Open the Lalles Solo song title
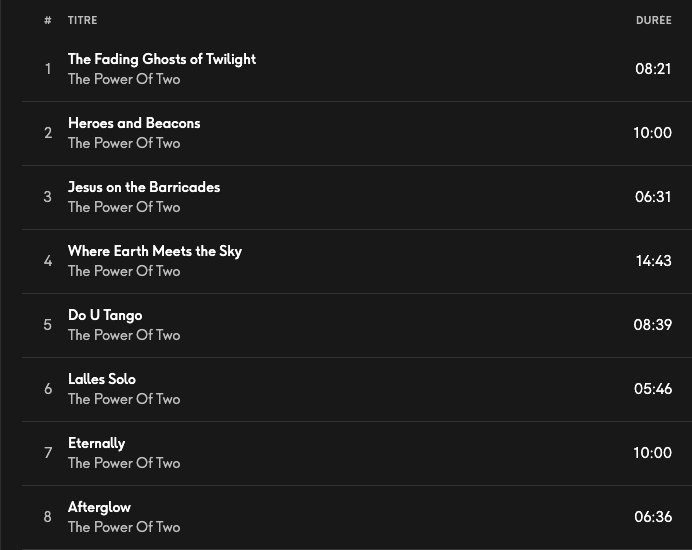Image resolution: width=692 pixels, height=550 pixels. (x=102, y=379)
